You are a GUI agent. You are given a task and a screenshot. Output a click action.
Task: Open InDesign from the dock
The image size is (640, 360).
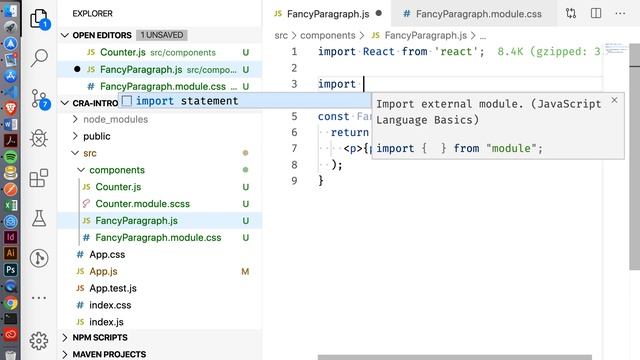(x=11, y=237)
